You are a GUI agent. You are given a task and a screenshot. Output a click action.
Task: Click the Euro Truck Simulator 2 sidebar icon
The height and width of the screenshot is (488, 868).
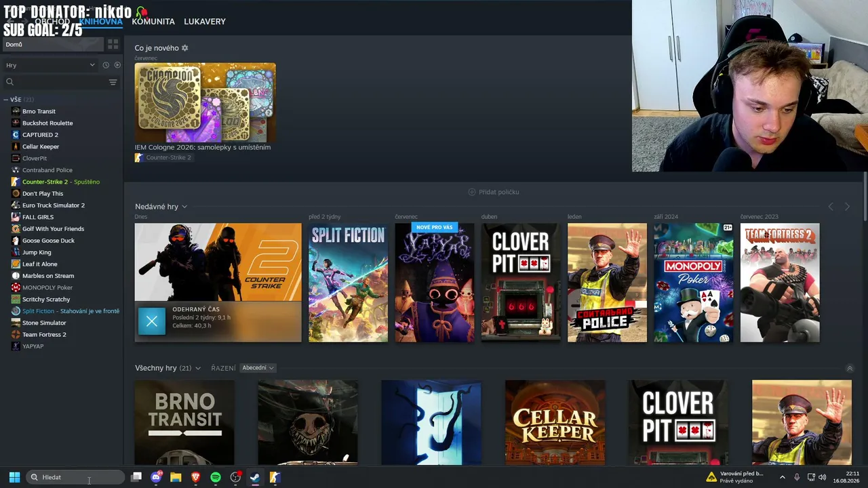coord(16,205)
